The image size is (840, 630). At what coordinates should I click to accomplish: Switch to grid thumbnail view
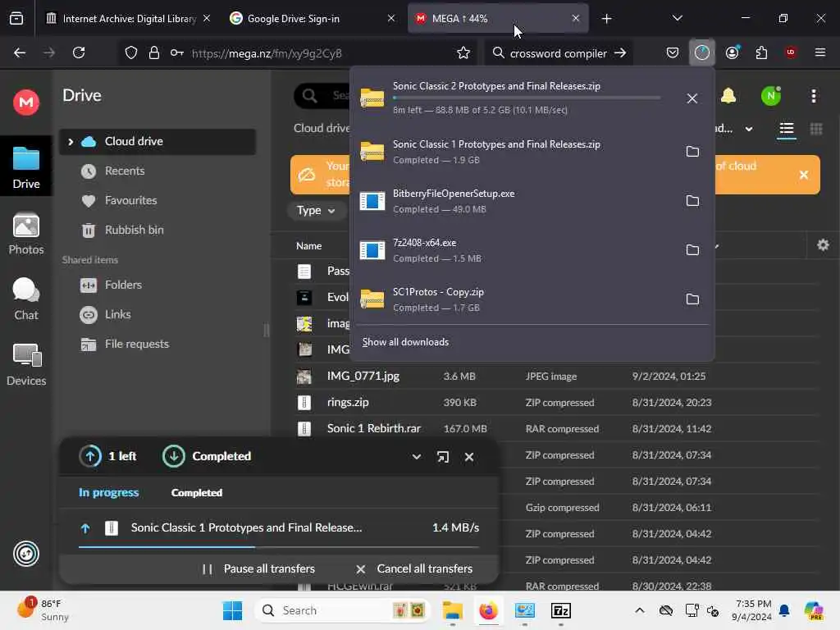tap(816, 129)
